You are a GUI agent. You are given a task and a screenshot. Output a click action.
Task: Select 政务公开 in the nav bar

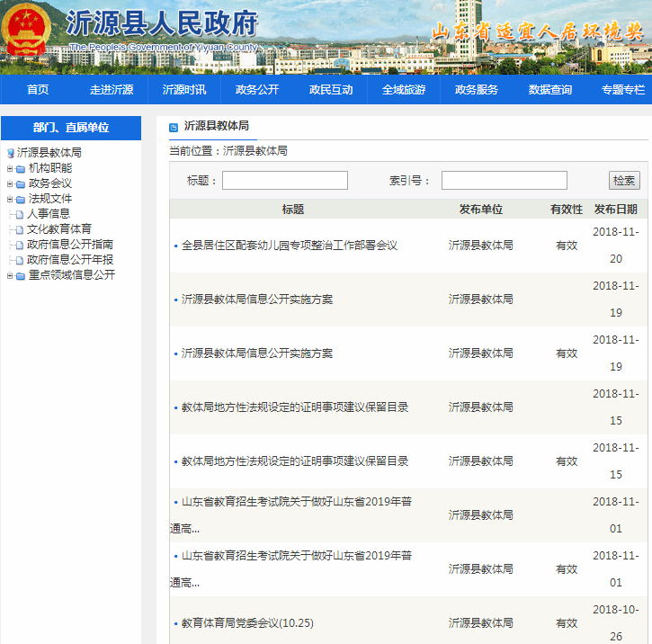[257, 89]
